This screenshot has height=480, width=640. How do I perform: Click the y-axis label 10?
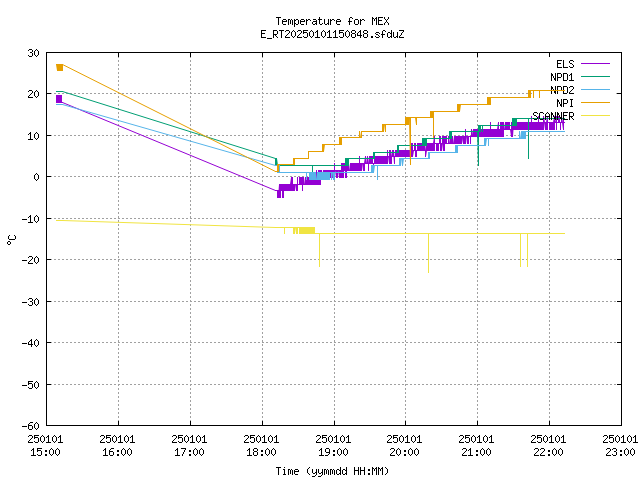pyautogui.click(x=33, y=136)
